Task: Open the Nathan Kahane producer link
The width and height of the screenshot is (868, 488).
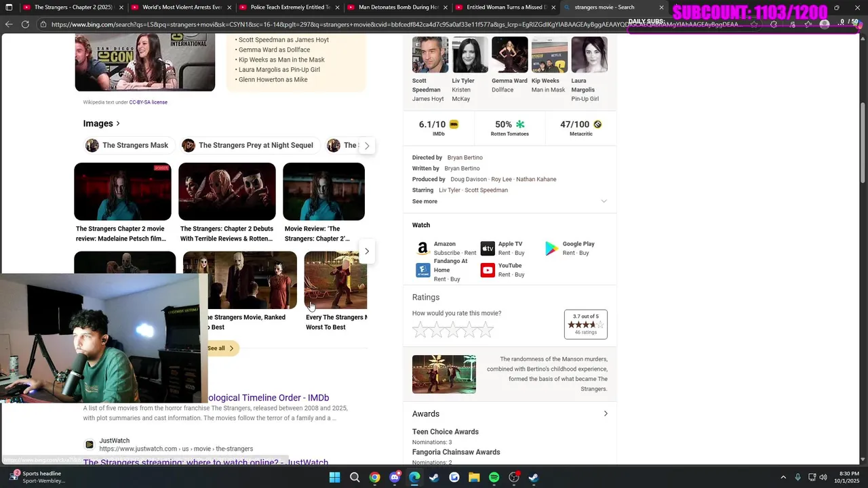Action: click(x=536, y=179)
